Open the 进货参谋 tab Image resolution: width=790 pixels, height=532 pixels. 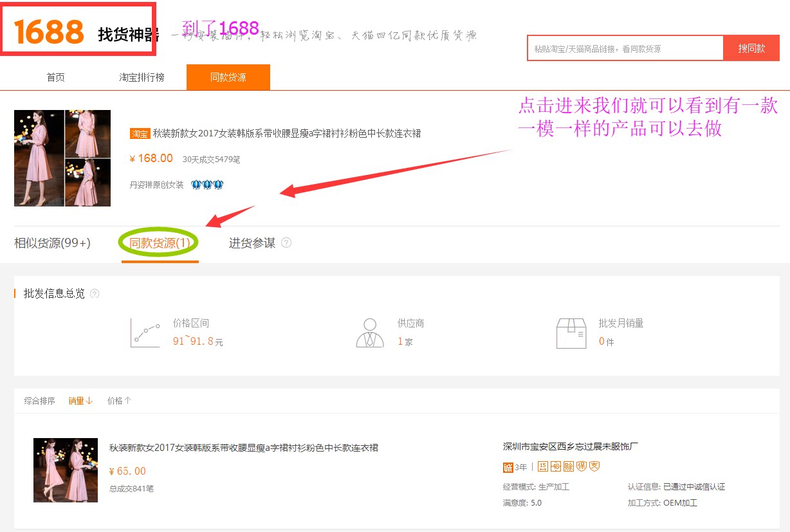(x=252, y=243)
